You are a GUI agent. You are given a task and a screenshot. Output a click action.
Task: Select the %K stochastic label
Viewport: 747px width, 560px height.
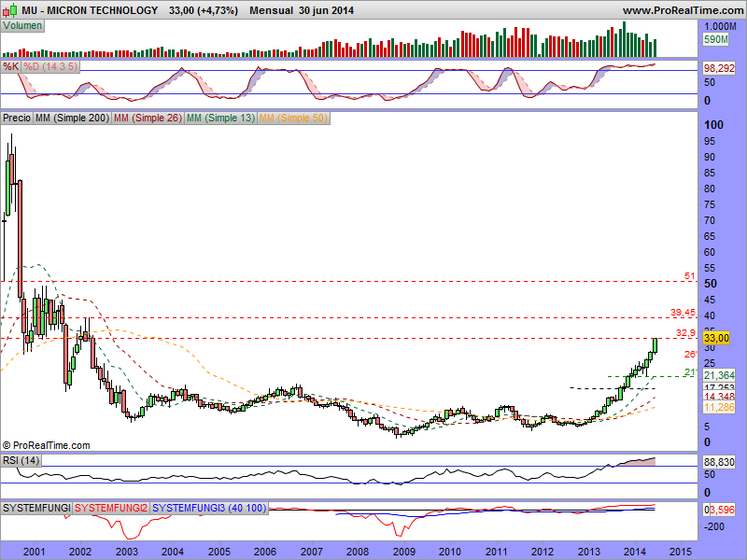(x=10, y=66)
